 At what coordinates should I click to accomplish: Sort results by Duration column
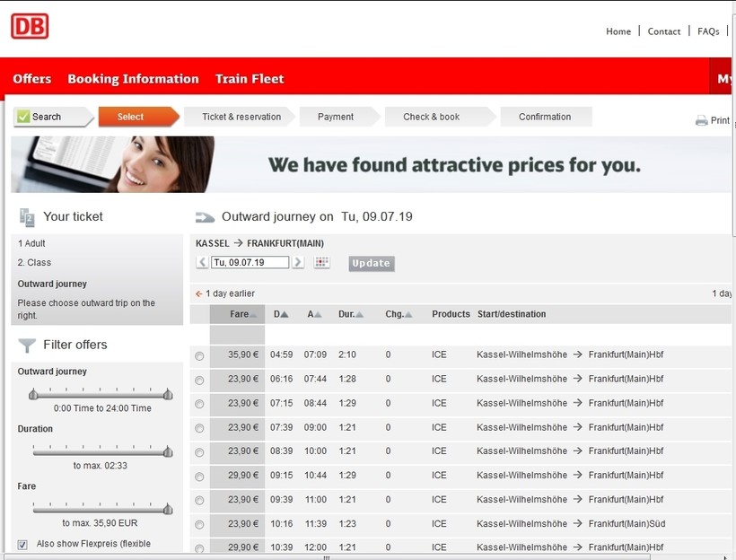pos(350,314)
